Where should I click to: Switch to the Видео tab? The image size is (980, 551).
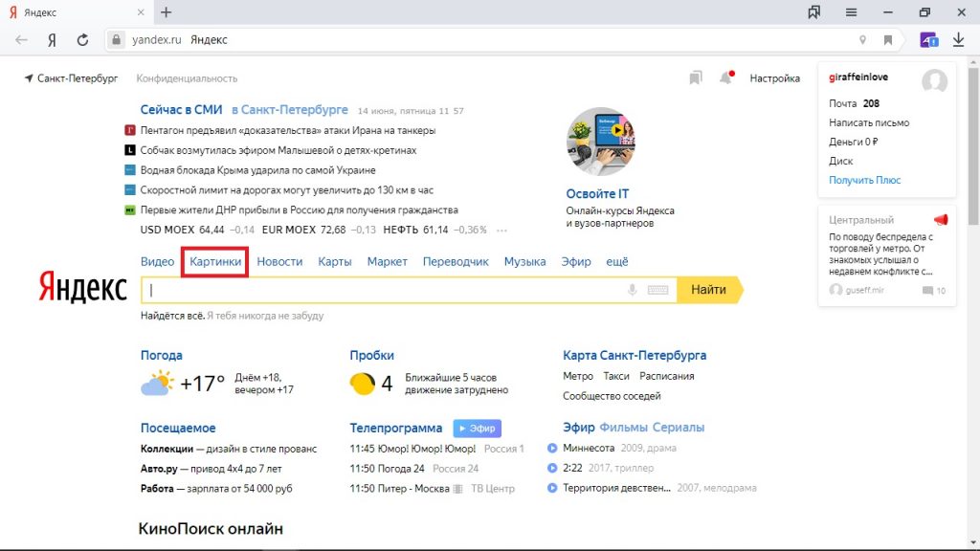point(158,262)
